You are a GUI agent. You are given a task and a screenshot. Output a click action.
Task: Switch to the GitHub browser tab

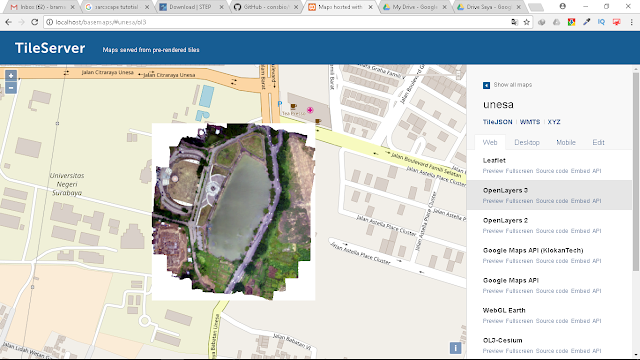(x=266, y=7)
